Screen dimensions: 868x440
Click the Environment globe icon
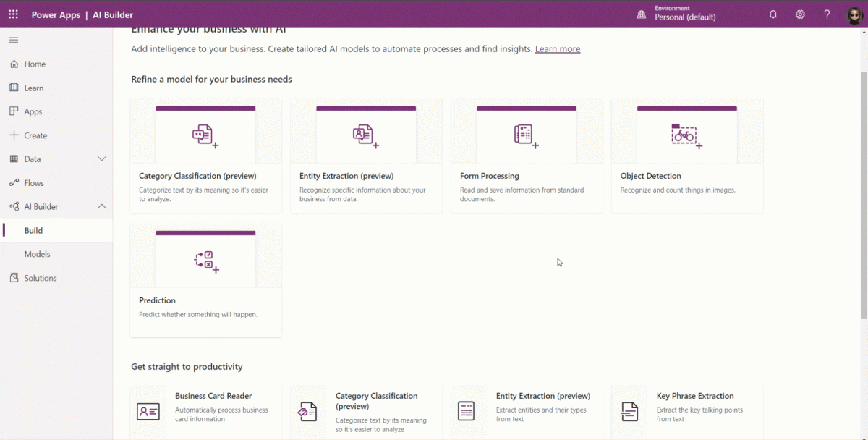tap(641, 14)
